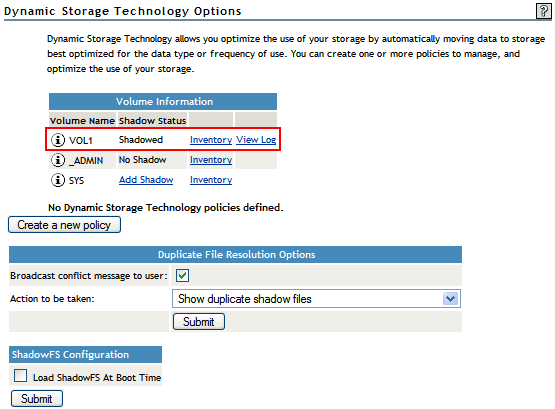The image size is (555, 409).
Task: Open View Log link for VOL1
Action: tap(256, 140)
